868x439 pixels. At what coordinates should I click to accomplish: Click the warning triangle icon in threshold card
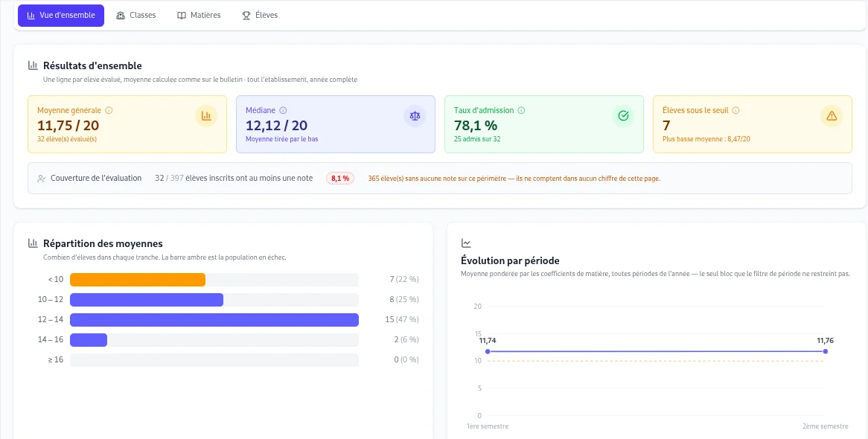[x=831, y=115]
